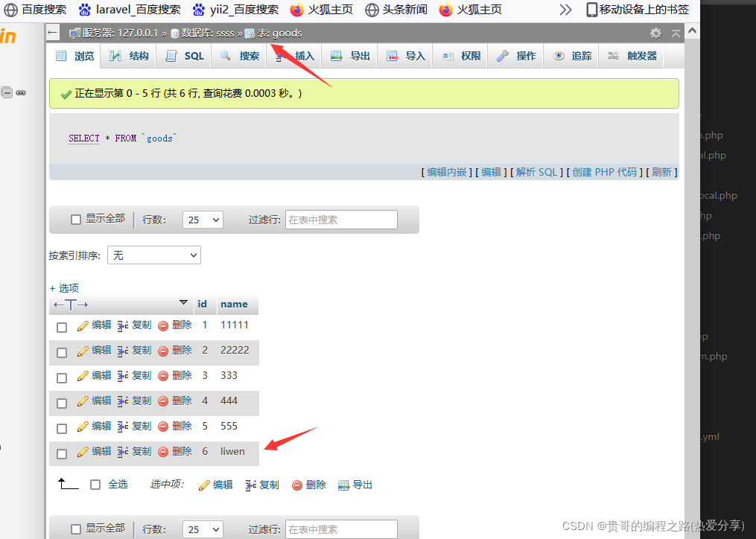Click delete icon for row 333
Screen dimensions: 756x539
pyautogui.click(x=163, y=376)
